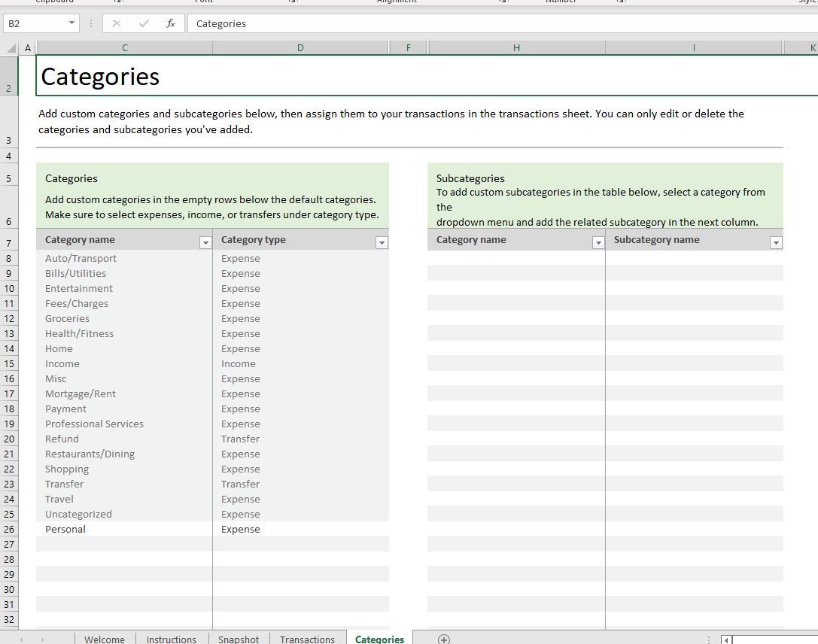Switch to the Snapshot sheet tab

tap(239, 638)
